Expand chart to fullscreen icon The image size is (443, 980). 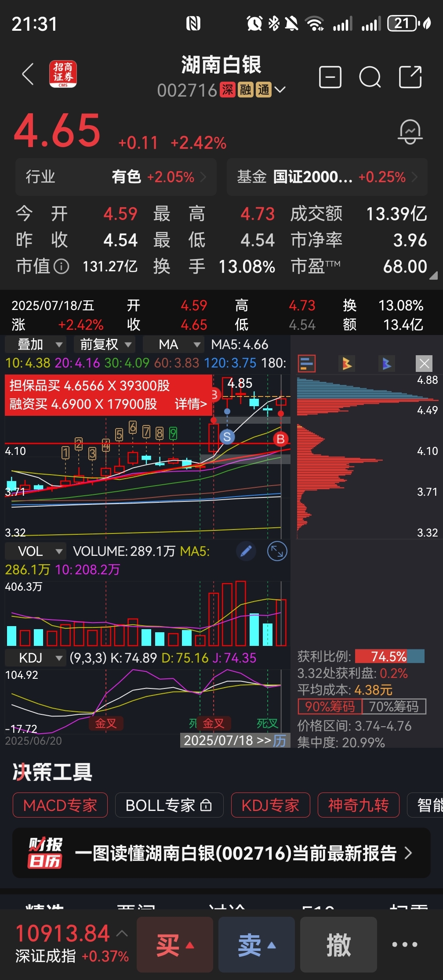click(277, 551)
